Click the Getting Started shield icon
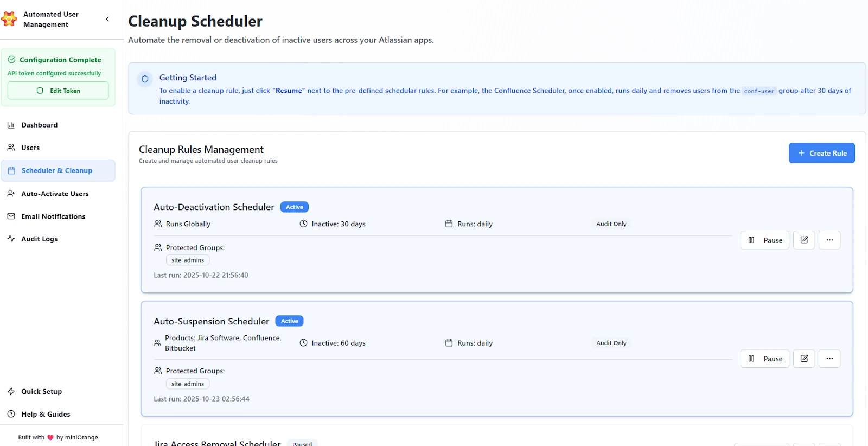 tap(145, 79)
